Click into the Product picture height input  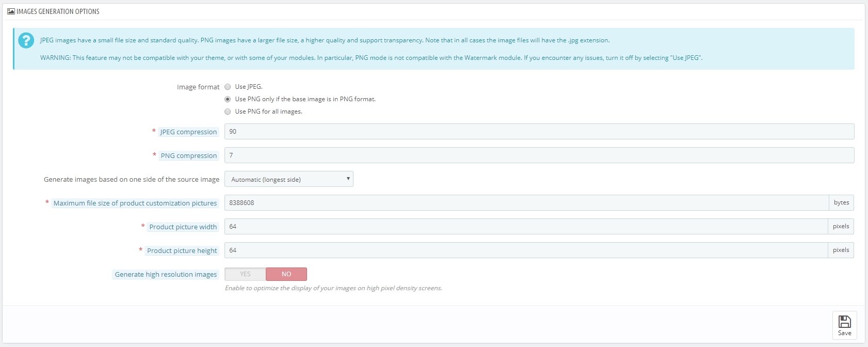(526, 250)
